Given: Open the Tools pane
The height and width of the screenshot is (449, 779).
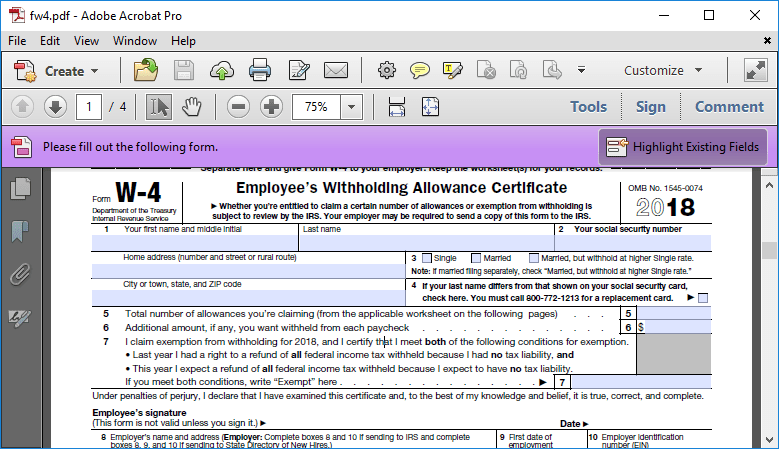Looking at the screenshot, I should 588,107.
